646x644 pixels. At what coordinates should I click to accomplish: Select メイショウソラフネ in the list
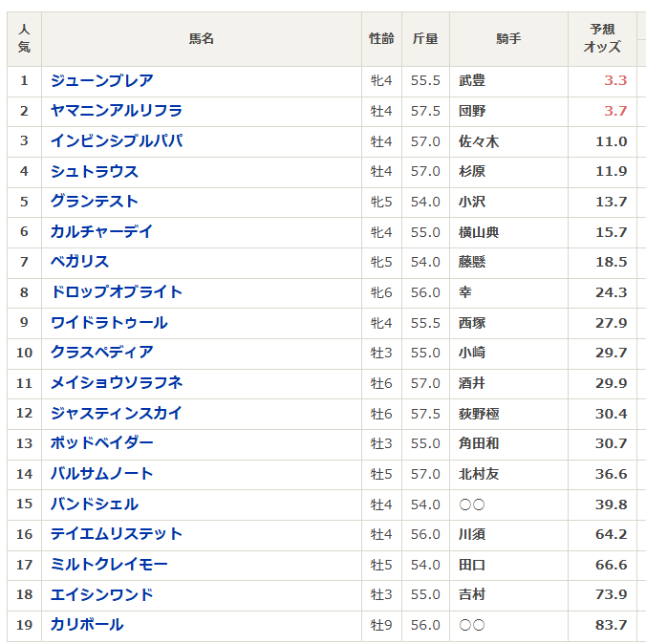117,383
